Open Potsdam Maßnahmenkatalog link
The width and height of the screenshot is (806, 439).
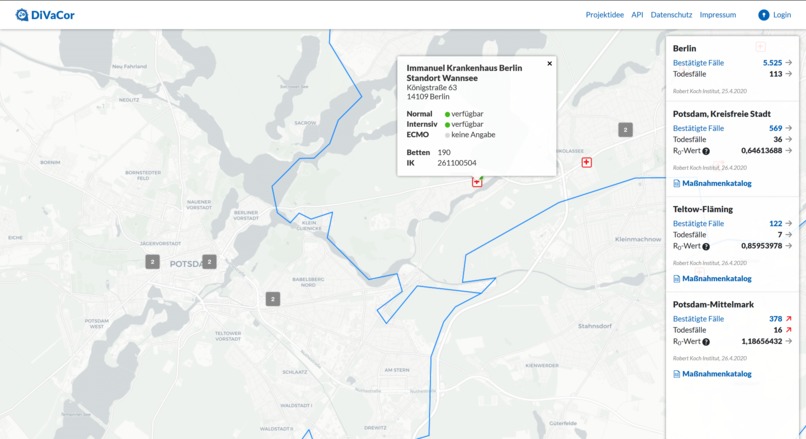click(x=717, y=183)
